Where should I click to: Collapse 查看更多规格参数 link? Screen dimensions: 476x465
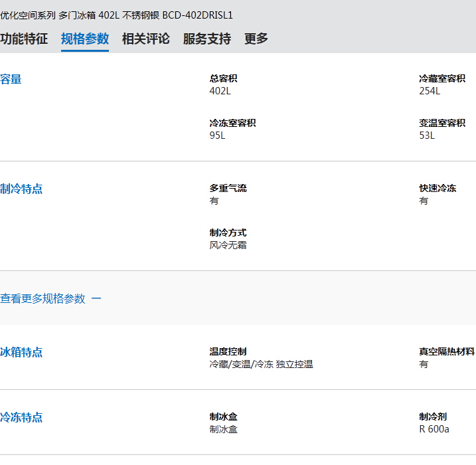pos(42,298)
